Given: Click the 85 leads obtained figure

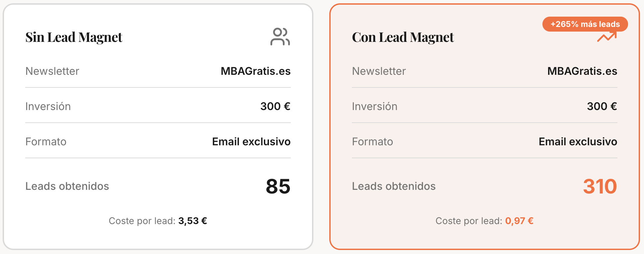Looking at the screenshot, I should pyautogui.click(x=278, y=186).
